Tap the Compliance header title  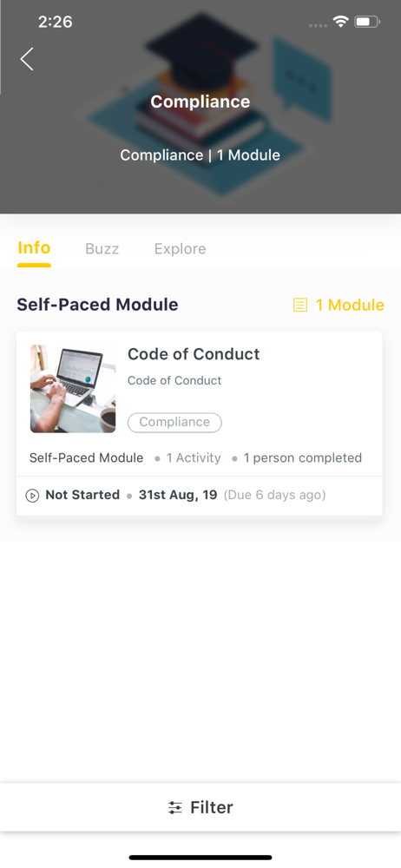[200, 102]
